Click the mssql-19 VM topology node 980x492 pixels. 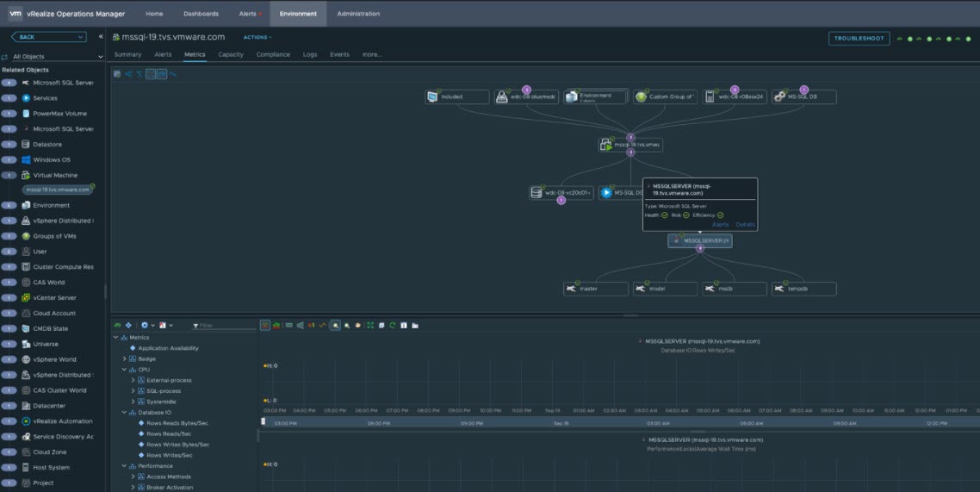pos(630,145)
